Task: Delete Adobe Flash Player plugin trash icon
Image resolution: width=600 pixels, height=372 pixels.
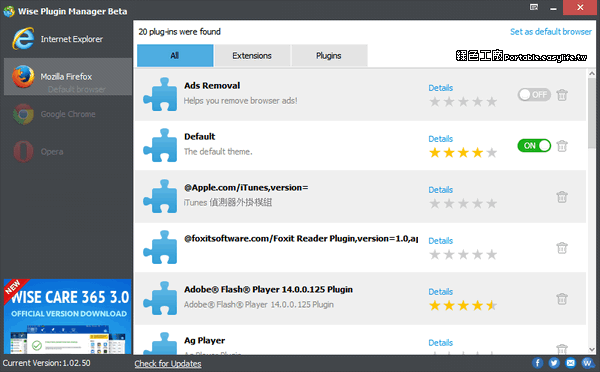Action: [562, 299]
